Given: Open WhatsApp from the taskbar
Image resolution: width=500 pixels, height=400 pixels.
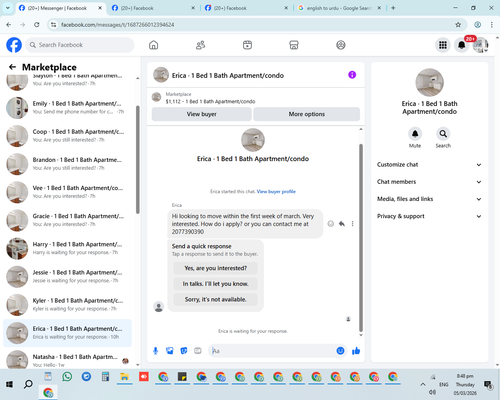Looking at the screenshot, I should tap(67, 377).
